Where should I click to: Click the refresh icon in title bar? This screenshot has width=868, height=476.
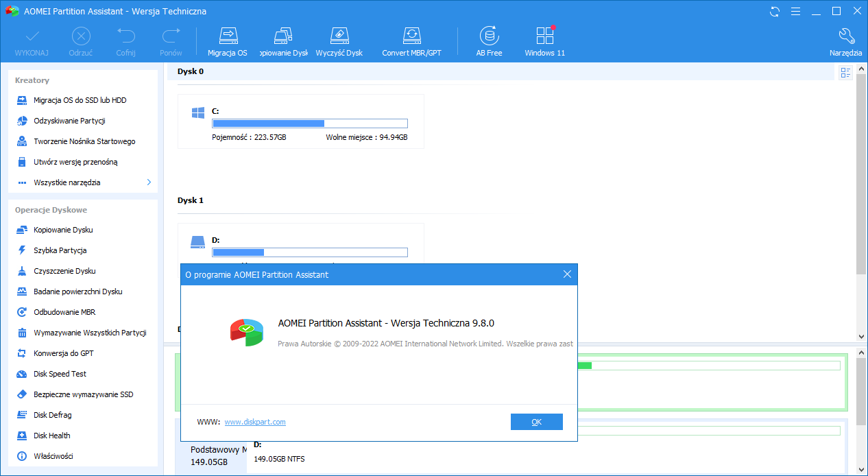[775, 11]
